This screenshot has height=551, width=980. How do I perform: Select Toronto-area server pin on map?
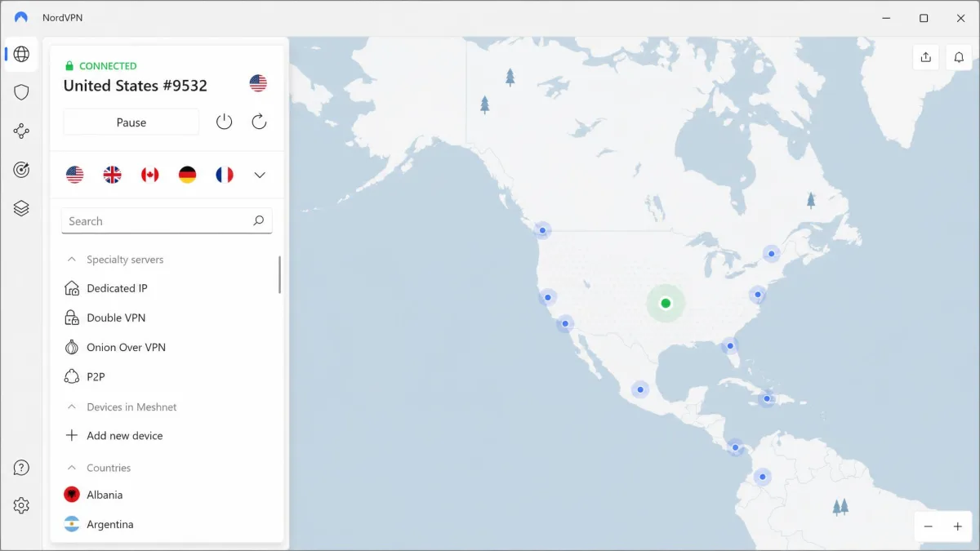pyautogui.click(x=771, y=254)
